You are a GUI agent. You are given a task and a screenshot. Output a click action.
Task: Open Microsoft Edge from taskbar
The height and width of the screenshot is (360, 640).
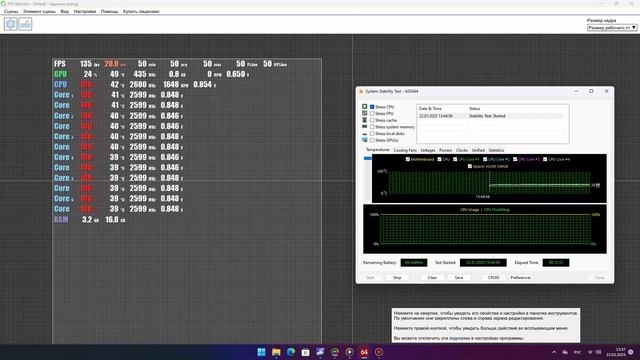click(291, 352)
